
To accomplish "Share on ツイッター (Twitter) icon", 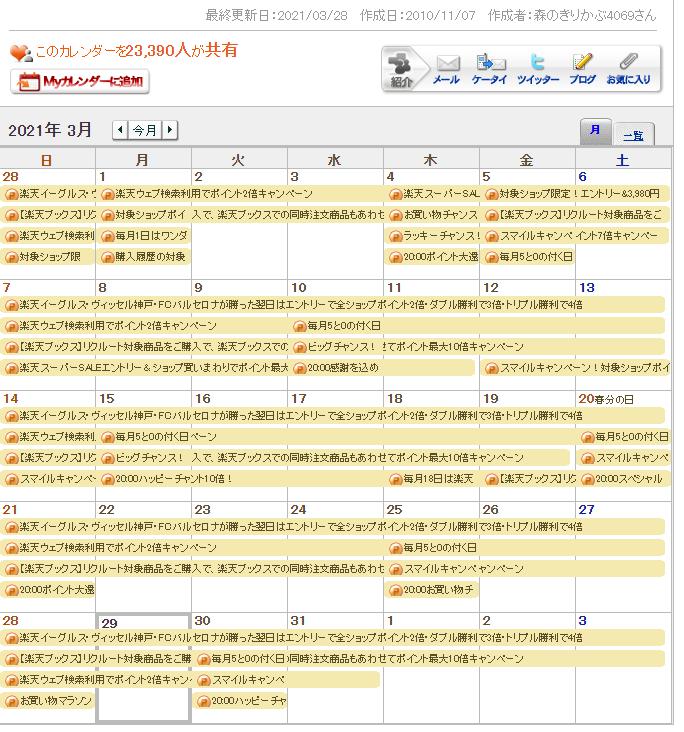I will [537, 70].
